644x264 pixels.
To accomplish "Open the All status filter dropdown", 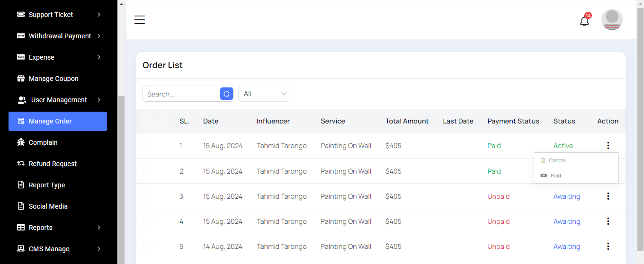I will (263, 94).
